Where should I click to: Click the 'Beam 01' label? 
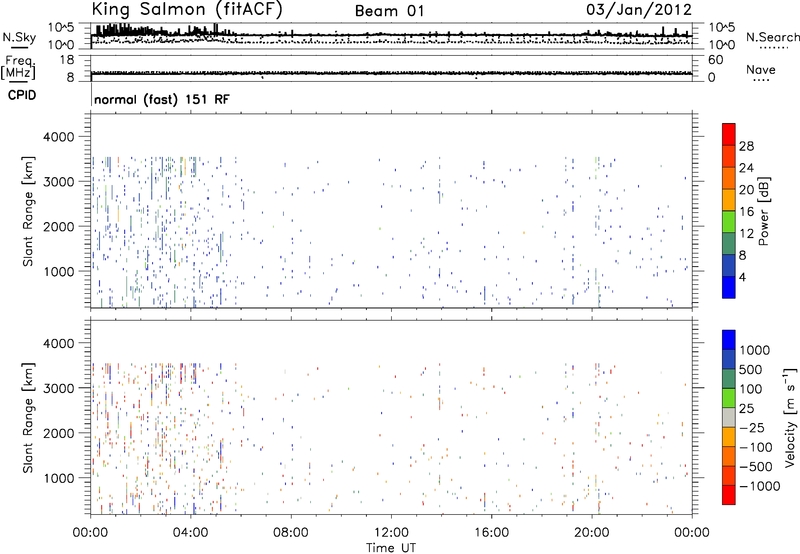click(x=390, y=11)
